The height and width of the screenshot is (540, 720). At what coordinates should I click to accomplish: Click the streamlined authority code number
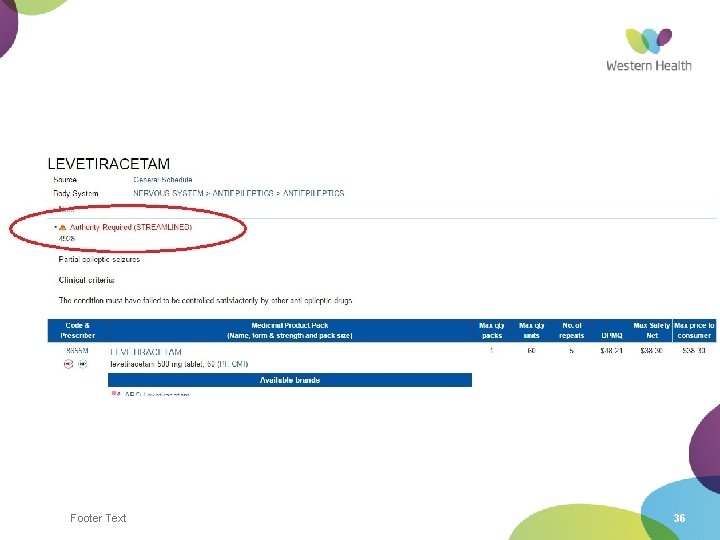point(67,238)
